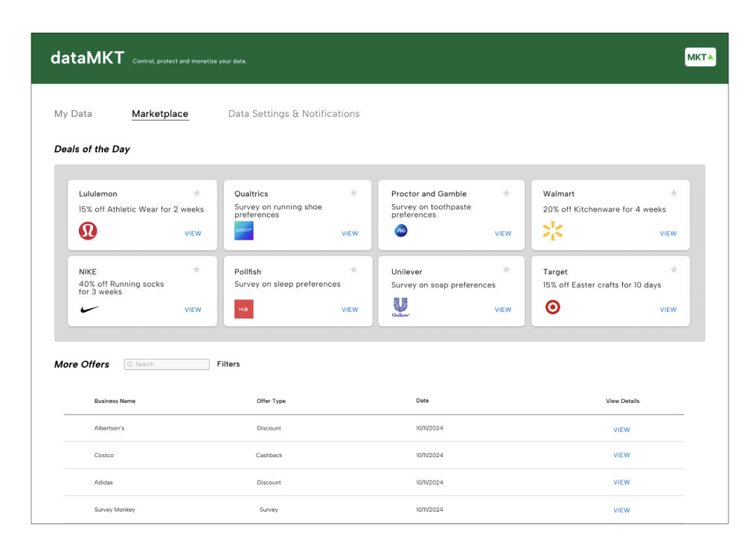Open Data Settings & Notifications tab
Image resolution: width=756 pixels, height=557 pixels.
pyautogui.click(x=293, y=114)
